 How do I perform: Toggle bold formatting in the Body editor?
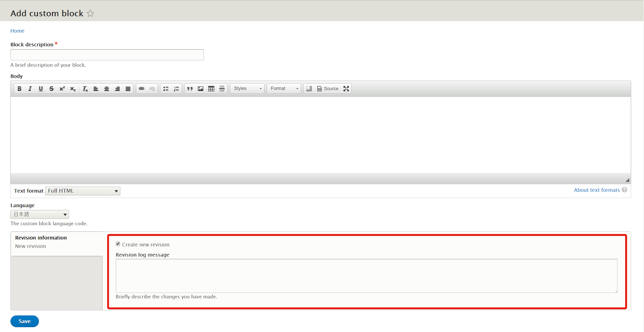pos(19,89)
